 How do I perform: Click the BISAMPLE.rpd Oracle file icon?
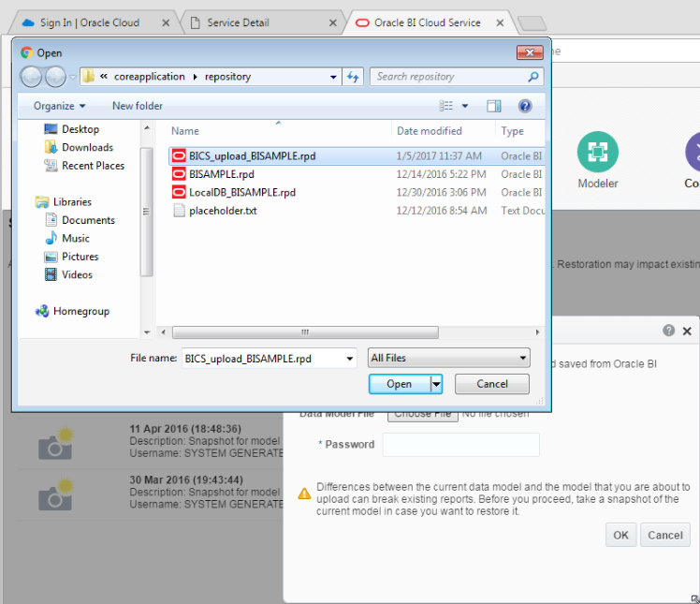point(179,174)
